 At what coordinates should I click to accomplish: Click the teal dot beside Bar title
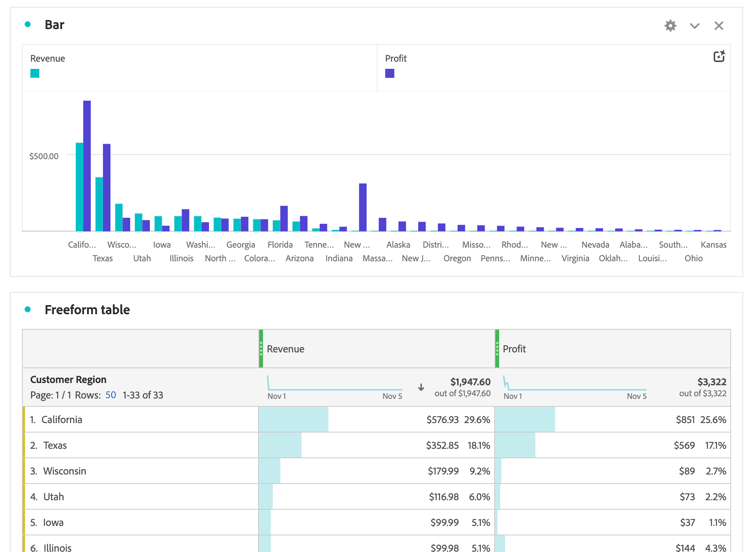tap(28, 24)
